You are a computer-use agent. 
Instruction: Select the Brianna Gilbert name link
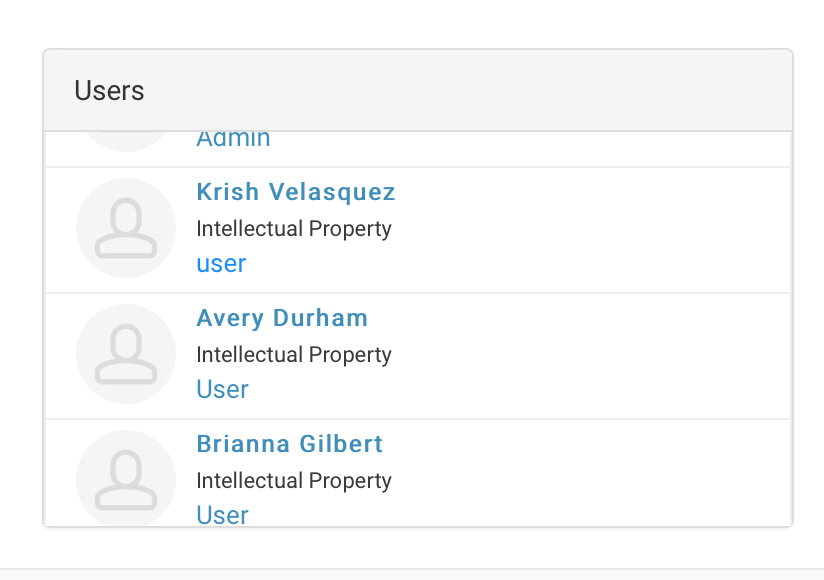point(290,444)
